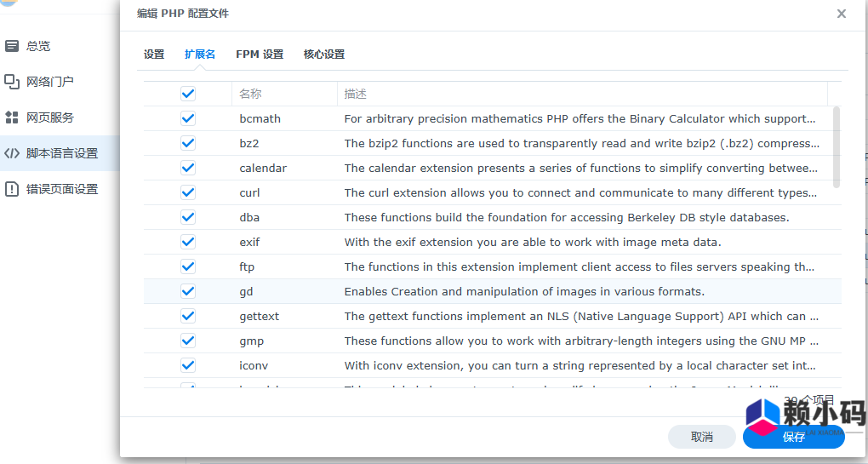
Task: Click the description "With the exif extension you are able"
Action: point(533,242)
